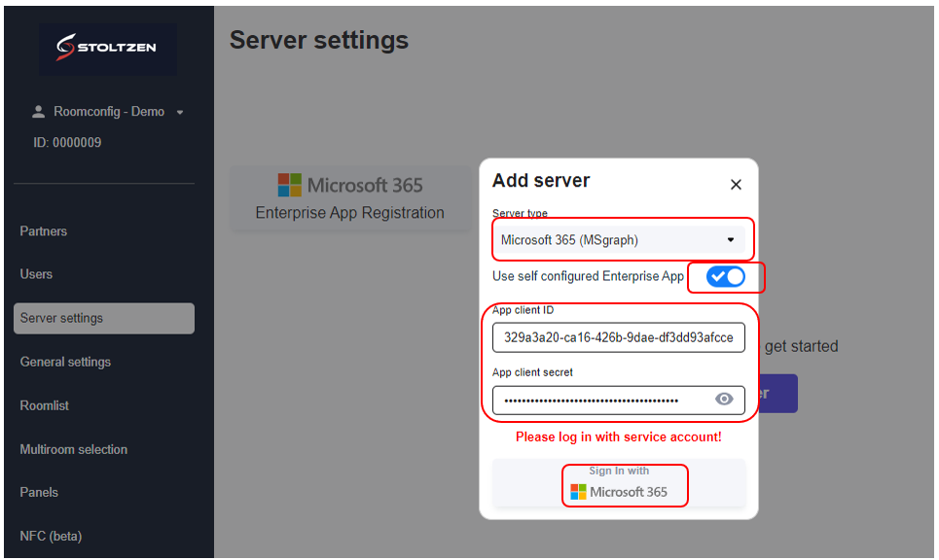Click the Add server dialog title

[x=541, y=180]
